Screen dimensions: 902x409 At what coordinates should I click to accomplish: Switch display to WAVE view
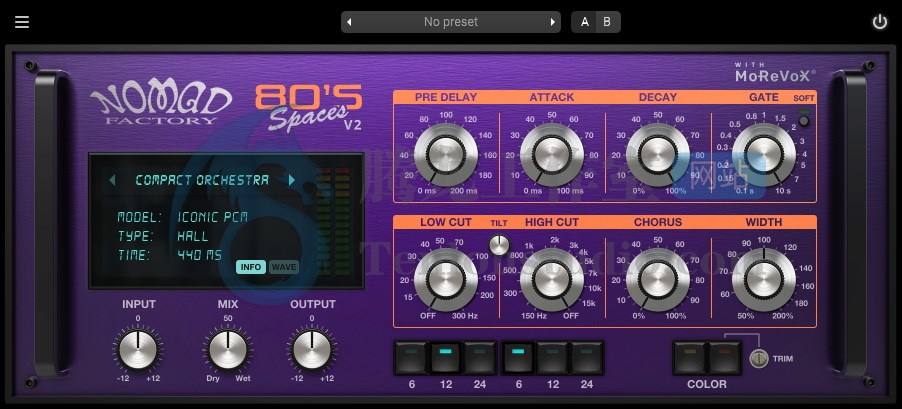pos(284,267)
